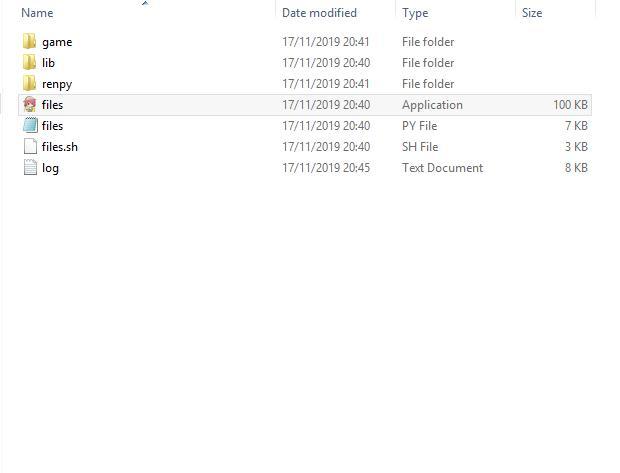620x473 pixels.
Task: Select the game folder name
Action: (57, 42)
